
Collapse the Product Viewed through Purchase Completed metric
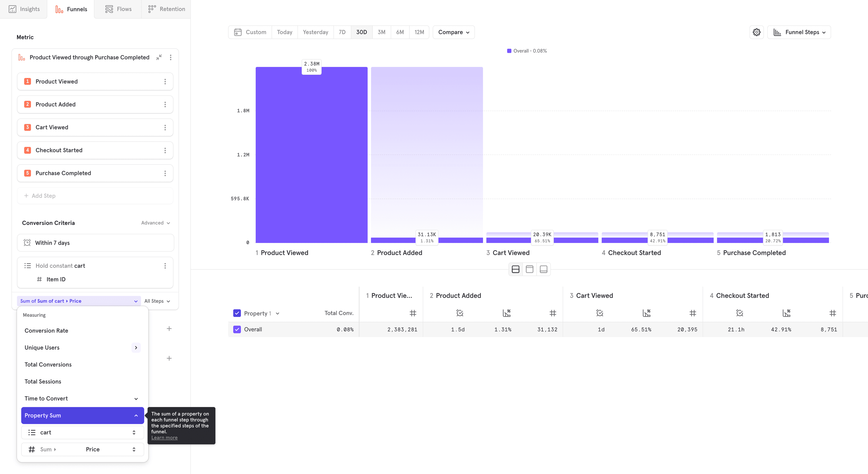pos(159,57)
